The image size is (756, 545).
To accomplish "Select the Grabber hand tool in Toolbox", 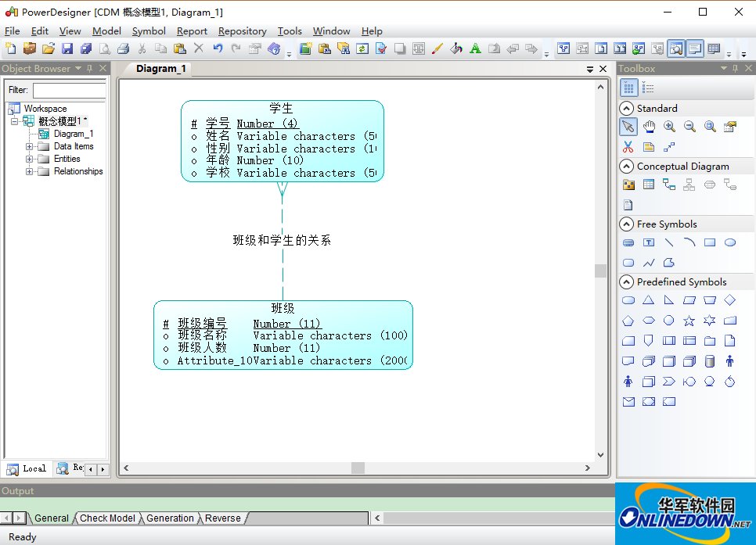I will click(649, 127).
